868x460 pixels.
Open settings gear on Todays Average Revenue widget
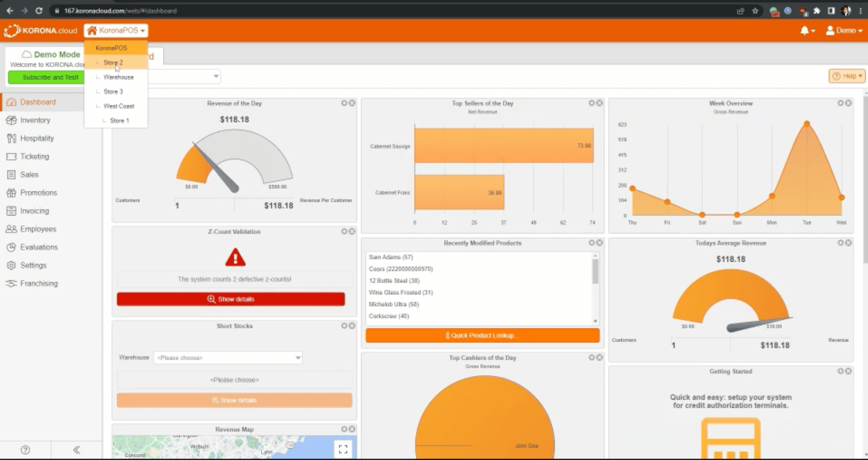(841, 243)
